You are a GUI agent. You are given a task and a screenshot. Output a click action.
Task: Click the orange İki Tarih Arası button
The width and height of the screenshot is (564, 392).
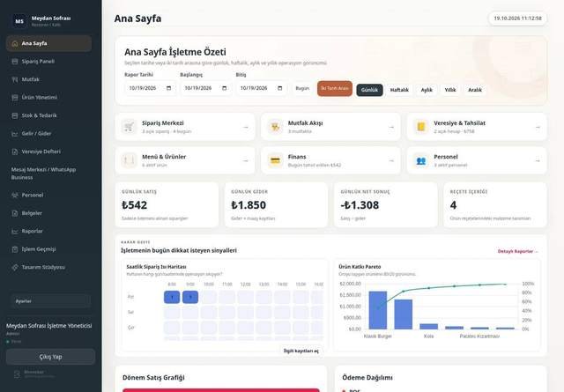coord(335,88)
